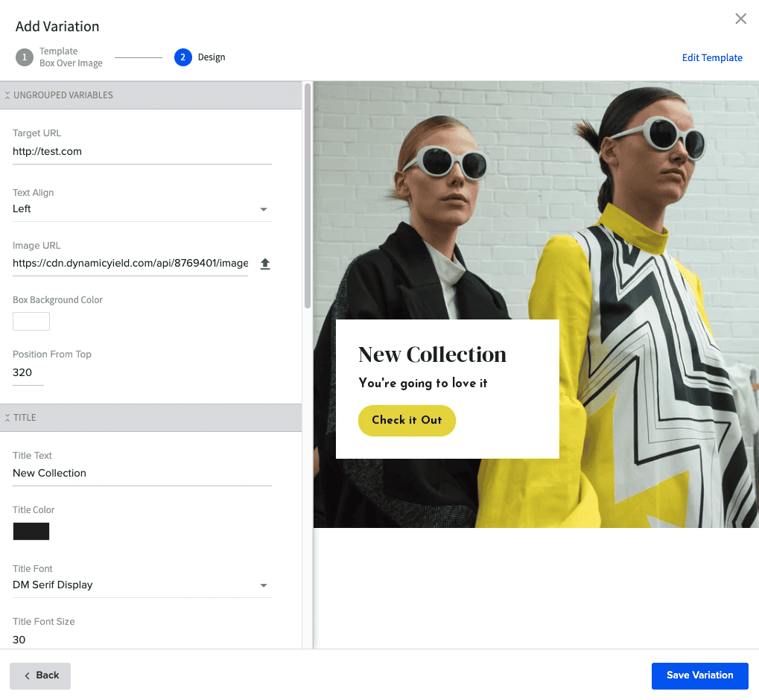This screenshot has width=759, height=700.
Task: Open the Box Background Color swatch
Action: [31, 322]
